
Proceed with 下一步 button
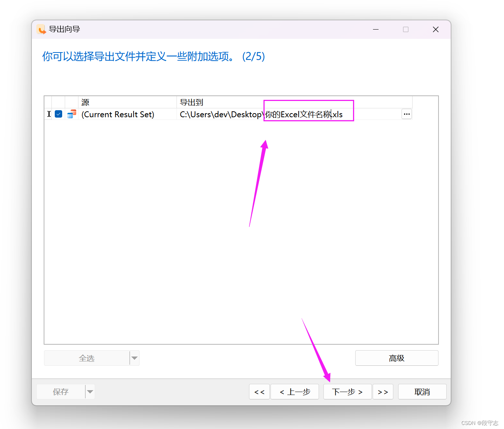pyautogui.click(x=347, y=392)
